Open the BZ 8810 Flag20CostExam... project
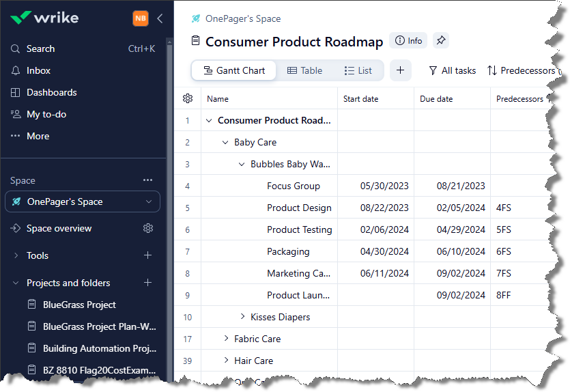 [99, 370]
